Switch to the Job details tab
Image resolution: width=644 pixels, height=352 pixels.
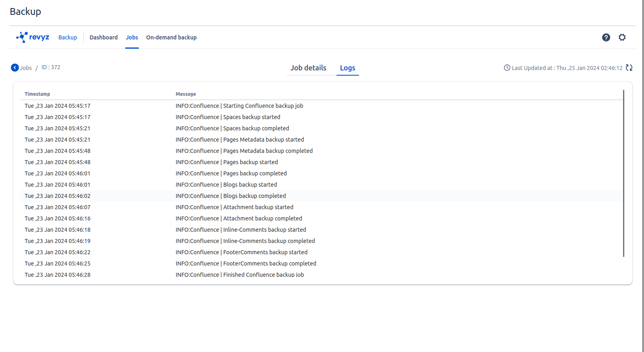tap(308, 68)
